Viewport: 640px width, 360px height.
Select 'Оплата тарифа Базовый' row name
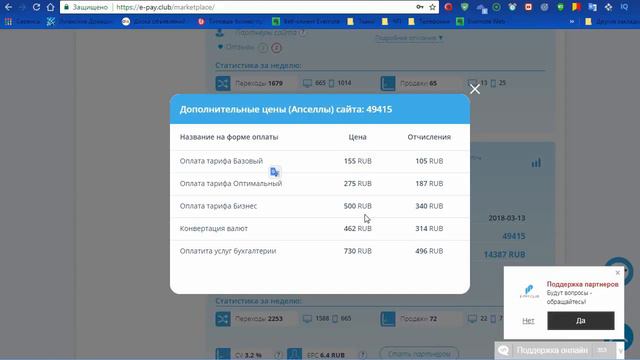(221, 161)
